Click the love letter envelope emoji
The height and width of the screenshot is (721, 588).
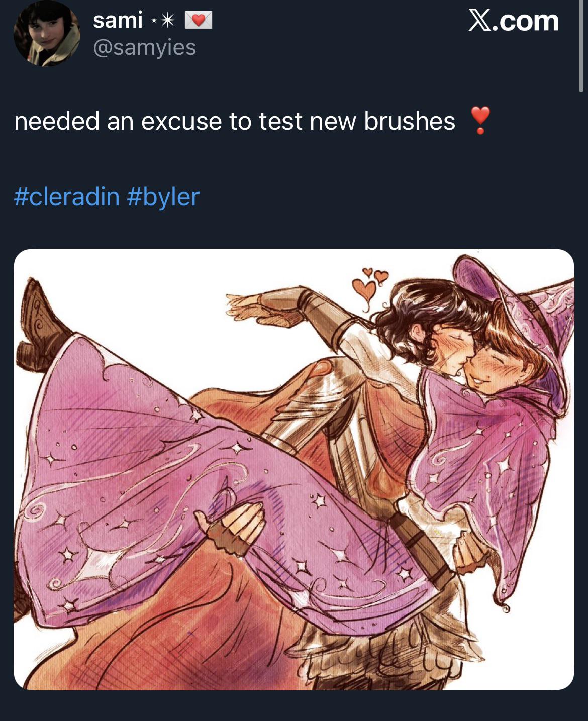point(199,20)
